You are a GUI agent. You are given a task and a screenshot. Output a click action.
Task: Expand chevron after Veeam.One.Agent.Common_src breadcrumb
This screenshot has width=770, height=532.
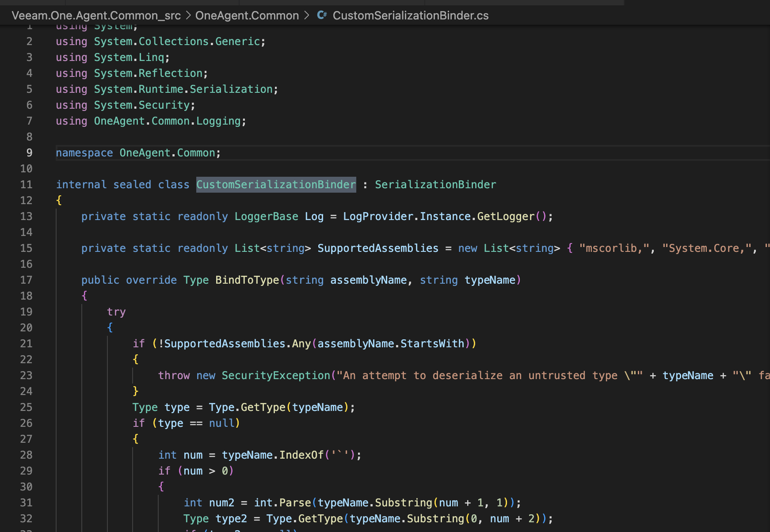click(x=188, y=15)
